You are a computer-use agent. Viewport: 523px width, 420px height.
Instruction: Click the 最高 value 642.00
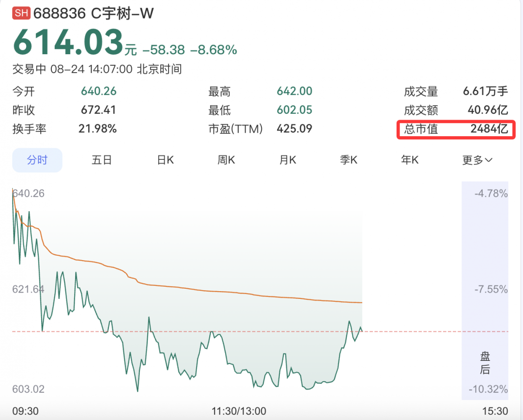[x=294, y=91]
